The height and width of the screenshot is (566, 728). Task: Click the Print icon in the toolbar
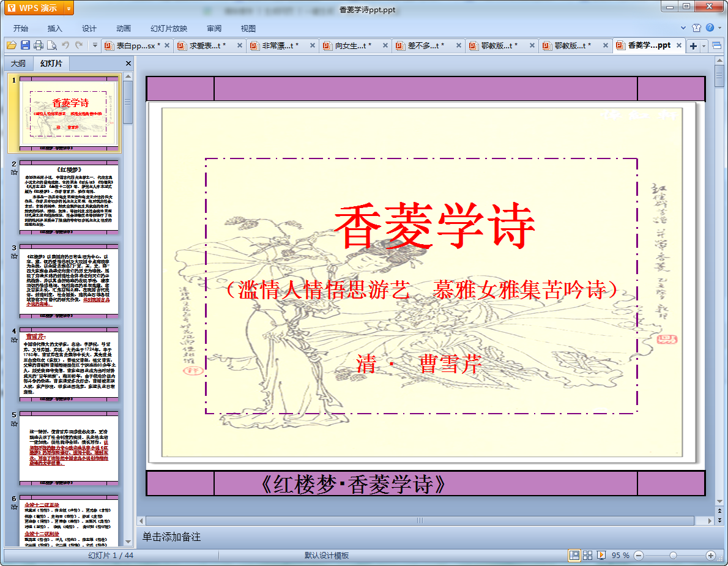click(39, 45)
